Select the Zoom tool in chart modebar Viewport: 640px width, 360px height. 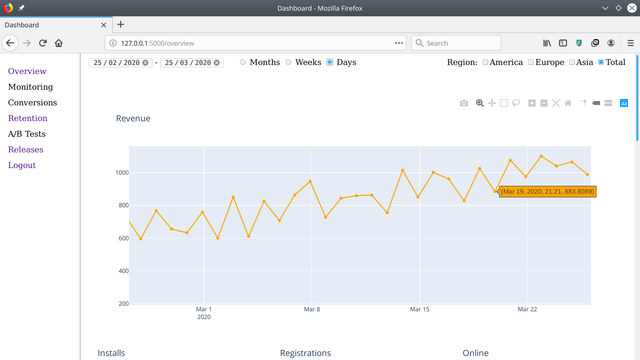[x=480, y=103]
